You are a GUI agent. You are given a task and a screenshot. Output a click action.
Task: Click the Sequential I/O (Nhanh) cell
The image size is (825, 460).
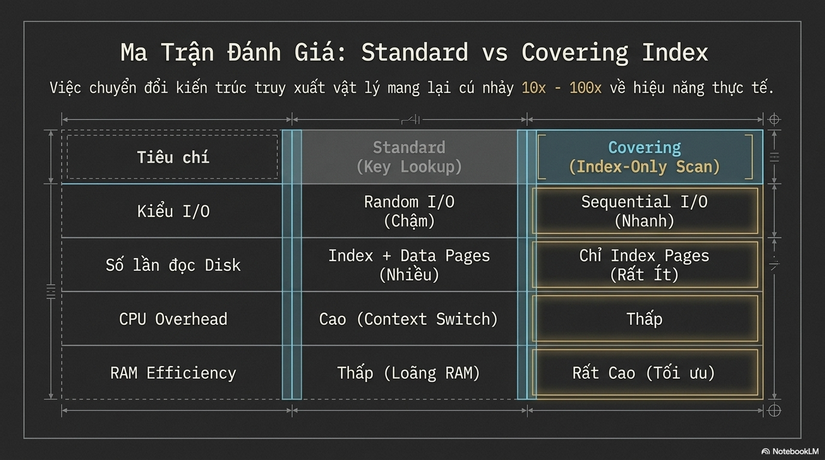[645, 211]
